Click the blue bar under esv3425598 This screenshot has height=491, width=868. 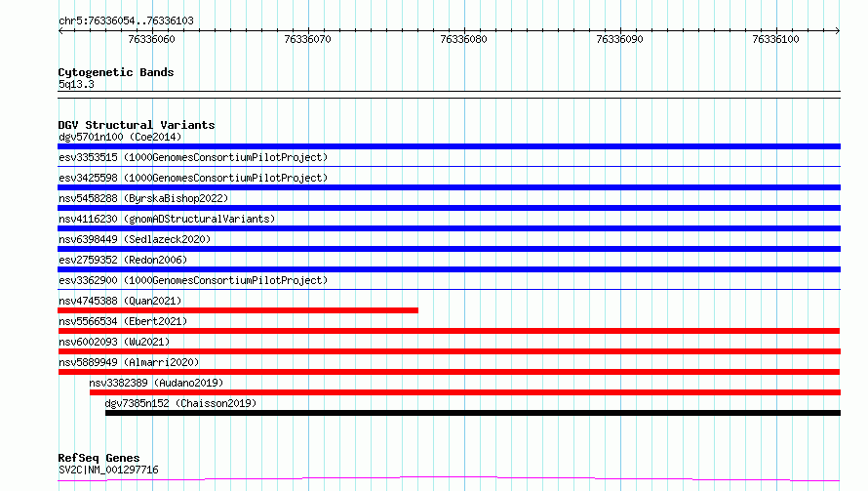[449, 187]
